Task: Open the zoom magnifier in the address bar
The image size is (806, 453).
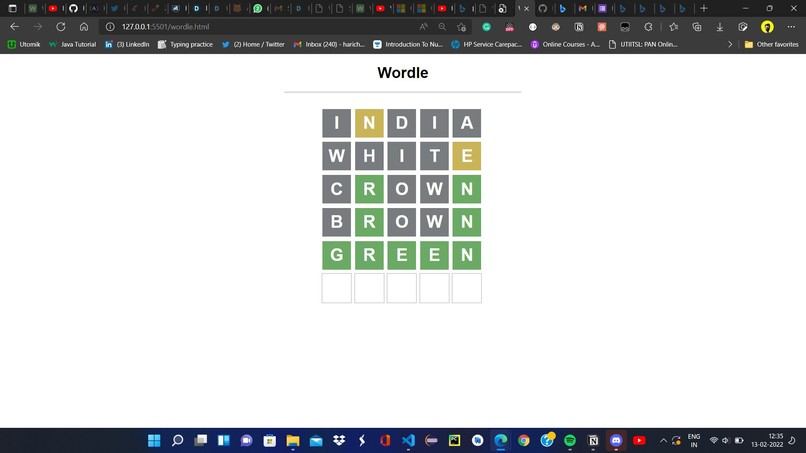Action: pyautogui.click(x=442, y=27)
